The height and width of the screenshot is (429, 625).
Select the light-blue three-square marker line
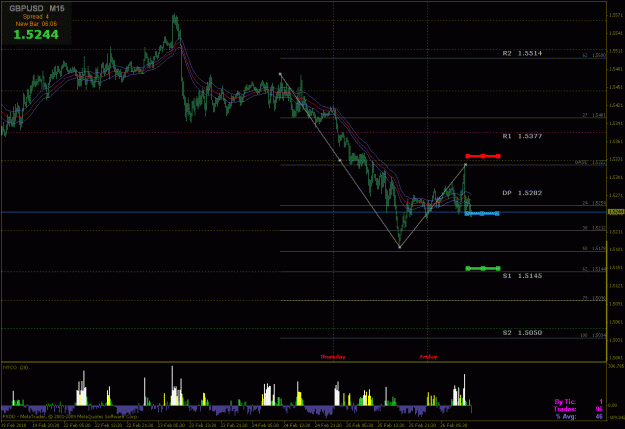[482, 214]
